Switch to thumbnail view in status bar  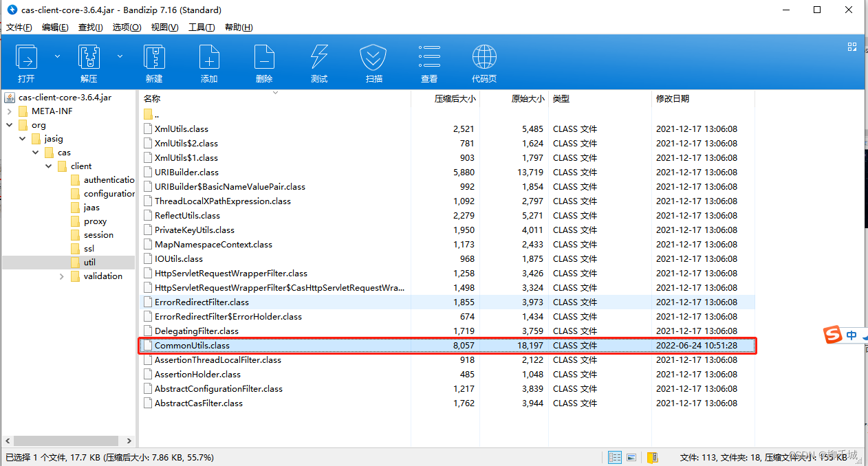pos(631,456)
